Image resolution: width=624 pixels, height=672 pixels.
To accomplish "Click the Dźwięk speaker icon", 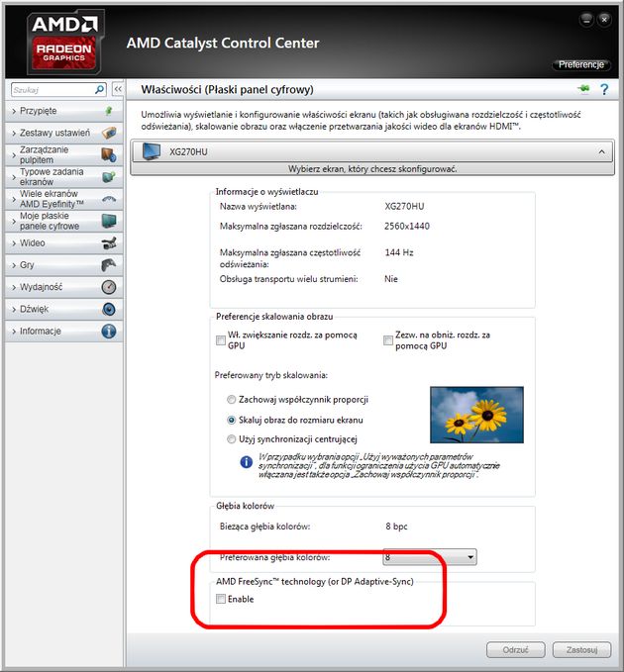I will coord(109,309).
